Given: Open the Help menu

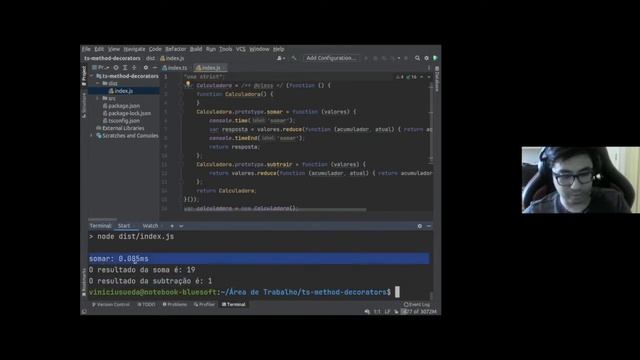Looking at the screenshot, I should [x=278, y=49].
